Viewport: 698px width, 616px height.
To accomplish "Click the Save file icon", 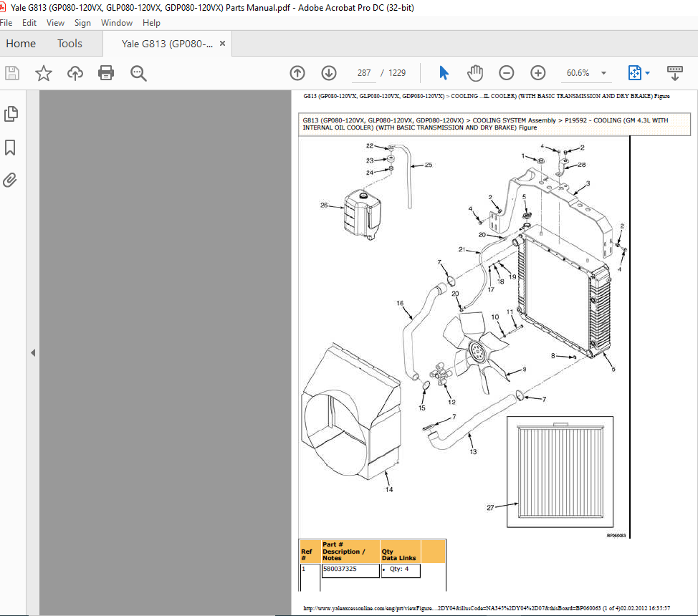I will 12,73.
